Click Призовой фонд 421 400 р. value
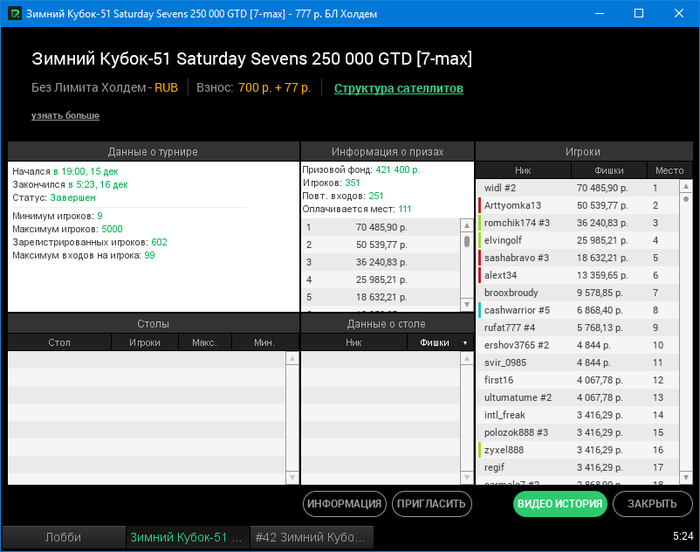Viewport: 700px width, 552px height. [x=398, y=170]
